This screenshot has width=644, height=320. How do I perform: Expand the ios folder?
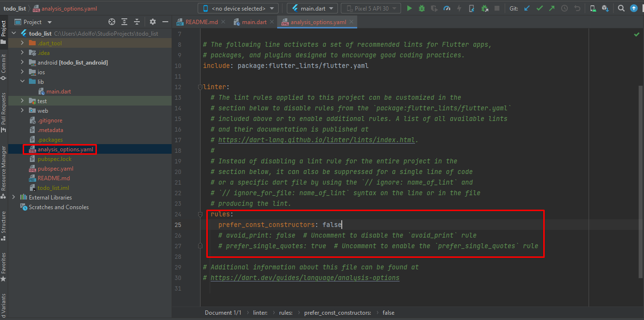coord(22,72)
